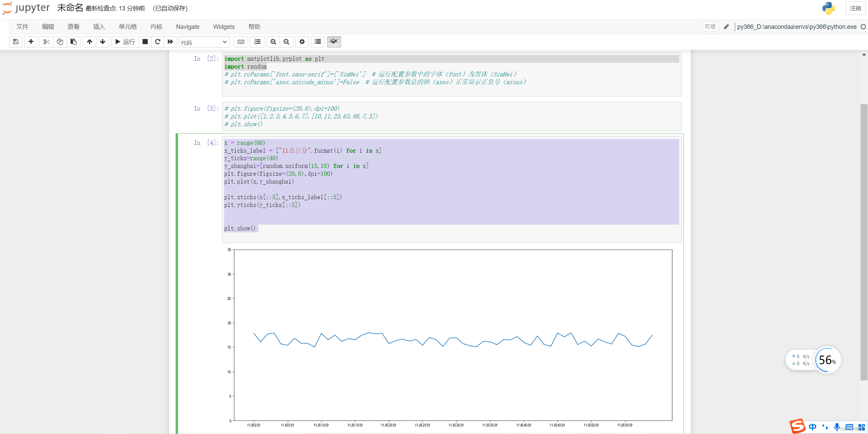This screenshot has height=434, width=868.
Task: Restart and run all cells with the fast-forward icon
Action: pos(170,42)
